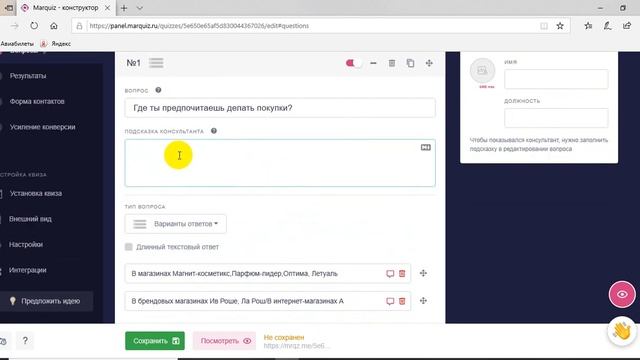Upload consultant avatar image placeholder
Image resolution: width=640 pixels, height=360 pixels.
tap(482, 71)
